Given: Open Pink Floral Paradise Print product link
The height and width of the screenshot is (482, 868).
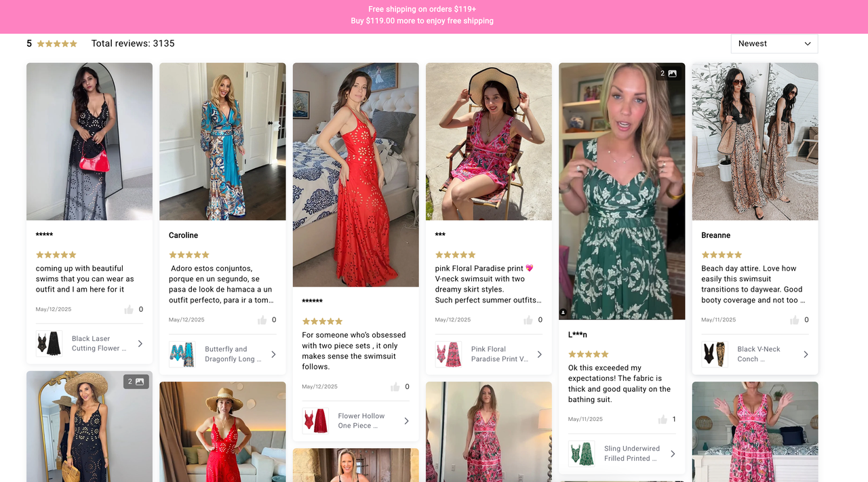Looking at the screenshot, I should pyautogui.click(x=498, y=354).
